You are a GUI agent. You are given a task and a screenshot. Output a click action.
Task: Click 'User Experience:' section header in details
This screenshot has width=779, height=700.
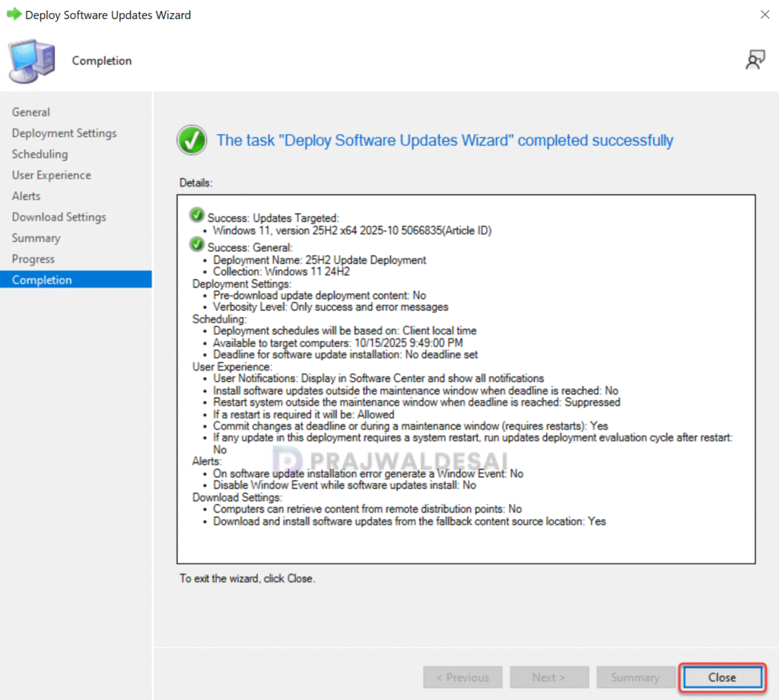[232, 367]
